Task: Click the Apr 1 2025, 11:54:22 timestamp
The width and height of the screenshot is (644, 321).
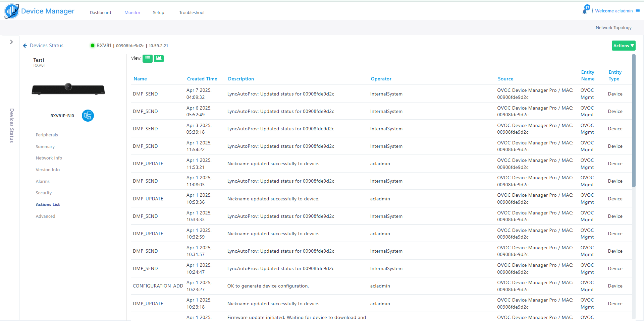Action: click(199, 146)
